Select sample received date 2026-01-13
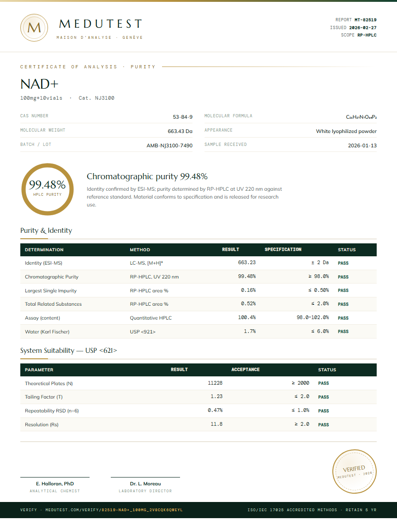Image resolution: width=397 pixels, height=532 pixels. [362, 145]
